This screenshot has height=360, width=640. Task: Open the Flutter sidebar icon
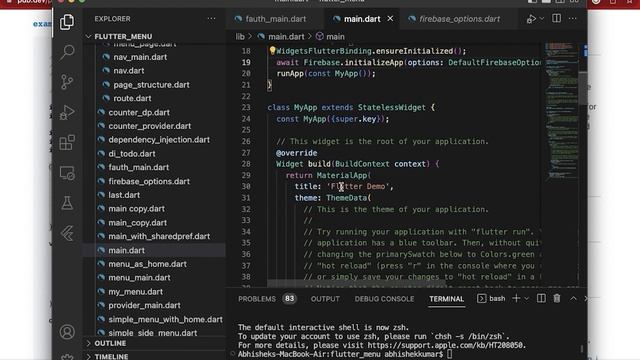click(x=67, y=233)
